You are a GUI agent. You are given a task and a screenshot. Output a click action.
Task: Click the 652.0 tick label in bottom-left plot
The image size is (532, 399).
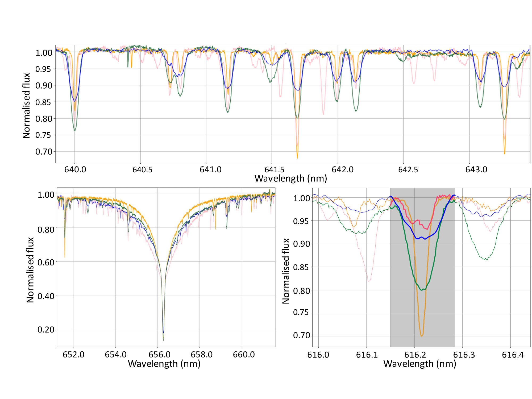coord(73,355)
